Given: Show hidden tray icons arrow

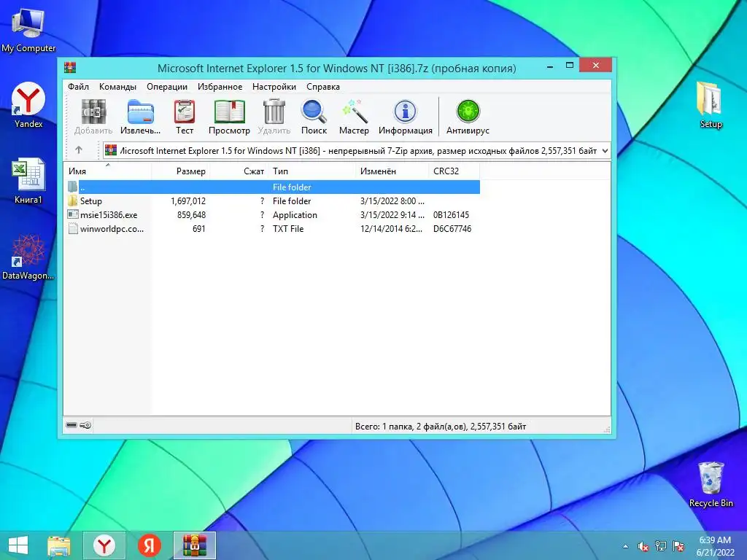Looking at the screenshot, I should 625,546.
